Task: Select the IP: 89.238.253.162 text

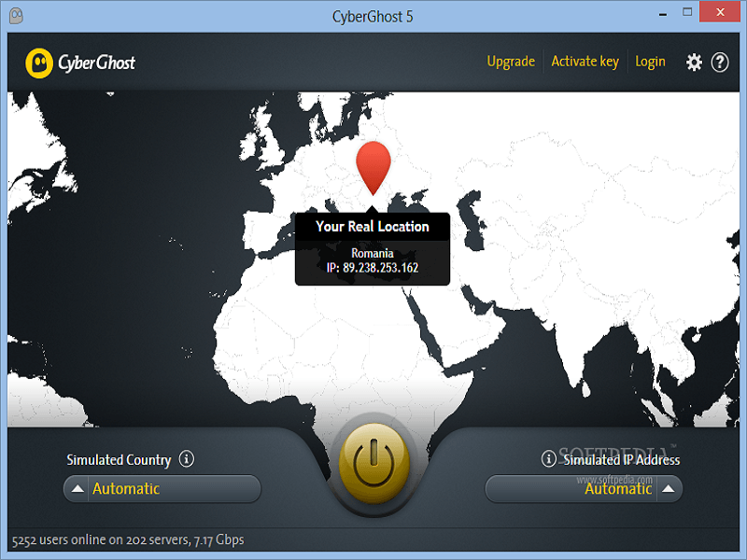Action: coord(373,268)
